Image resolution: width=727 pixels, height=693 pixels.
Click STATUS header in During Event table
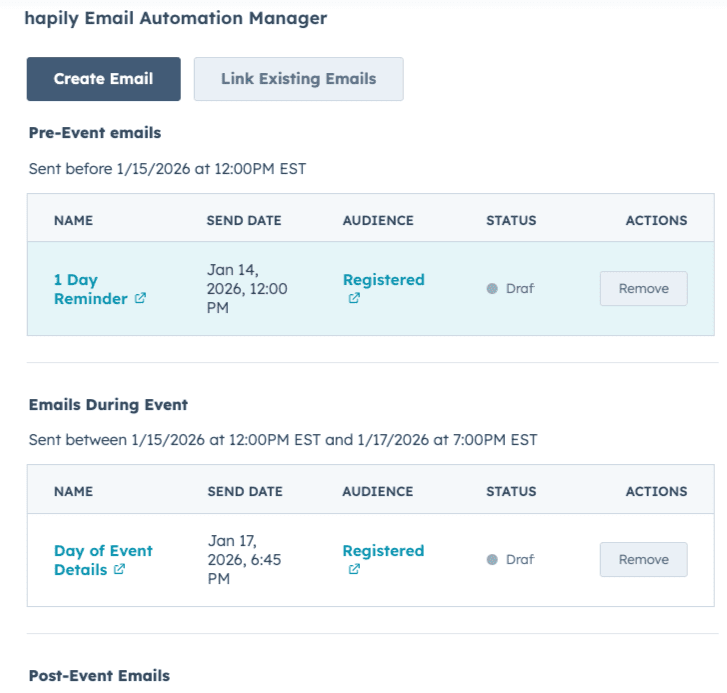(x=511, y=491)
